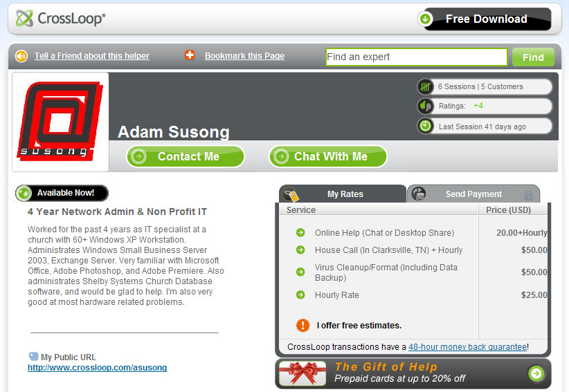Click the price tag icon on My Rates
Image resolution: width=569 pixels, height=392 pixels.
(x=291, y=194)
